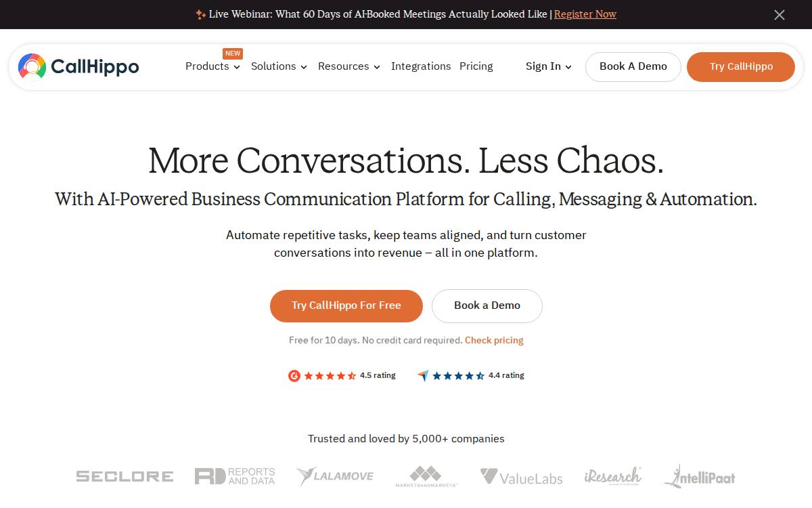This screenshot has width=812, height=508.
Task: Click the Register Now webinar link
Action: point(585,14)
